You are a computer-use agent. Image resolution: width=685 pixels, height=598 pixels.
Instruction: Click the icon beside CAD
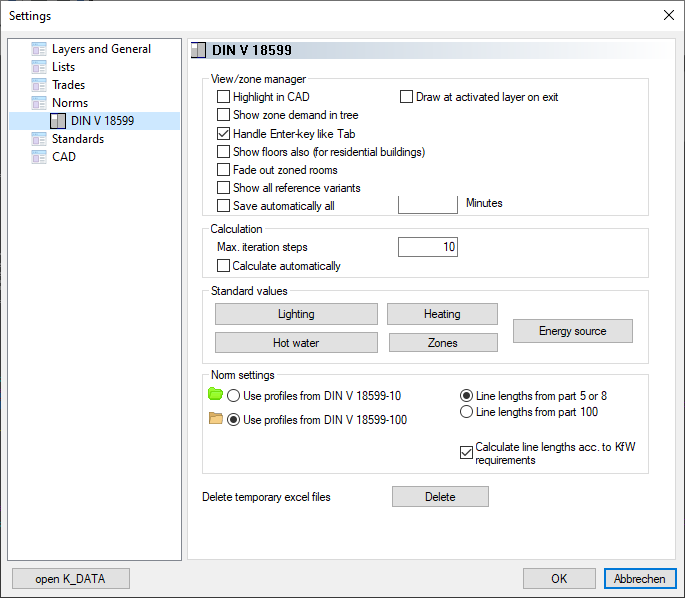pos(39,157)
